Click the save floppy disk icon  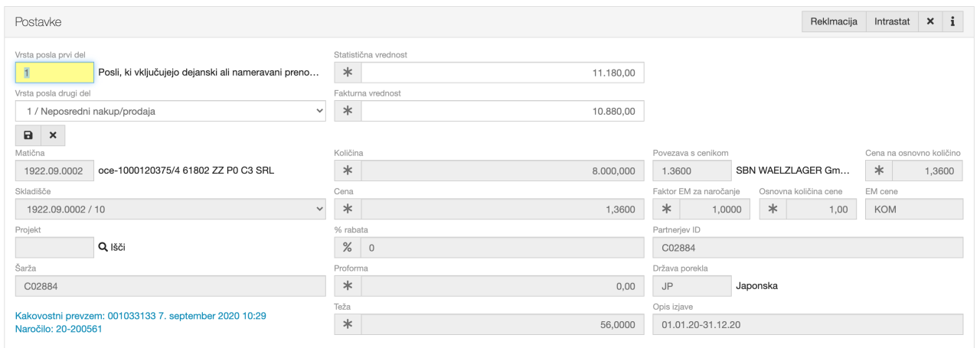pyautogui.click(x=28, y=135)
